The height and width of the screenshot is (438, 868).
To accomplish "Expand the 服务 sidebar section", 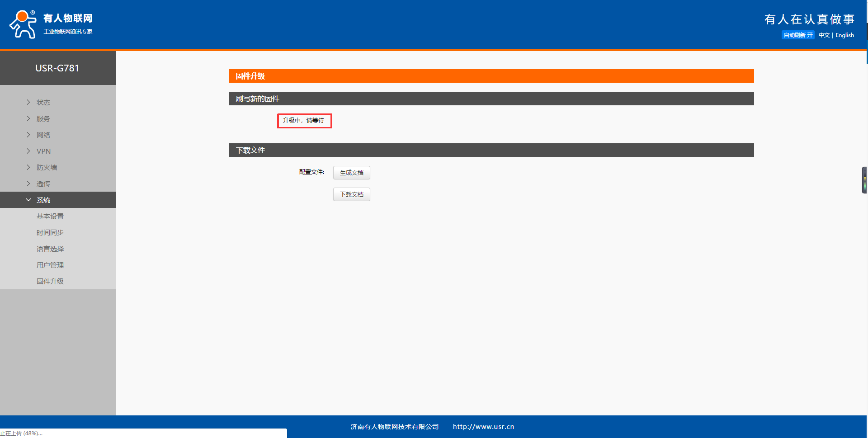I will click(43, 119).
